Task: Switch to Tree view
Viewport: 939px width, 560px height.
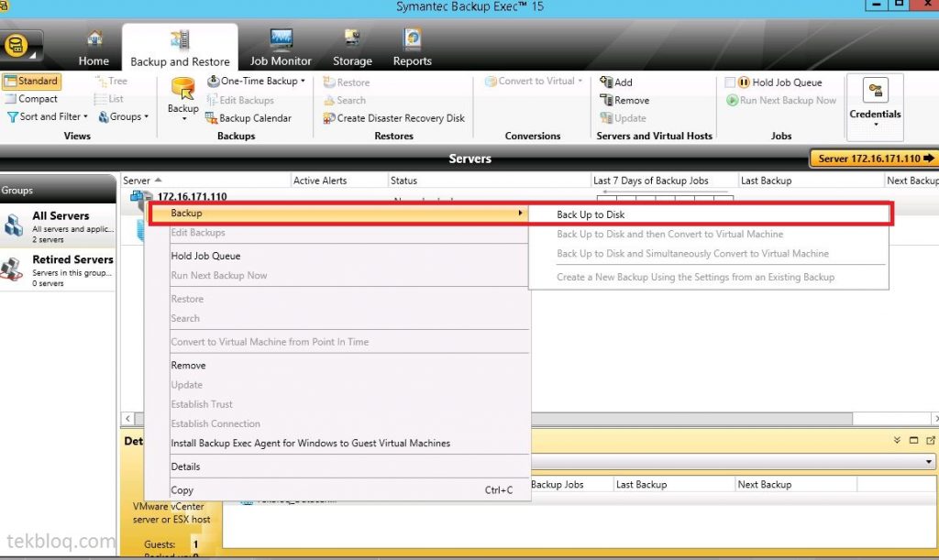Action: click(x=111, y=81)
